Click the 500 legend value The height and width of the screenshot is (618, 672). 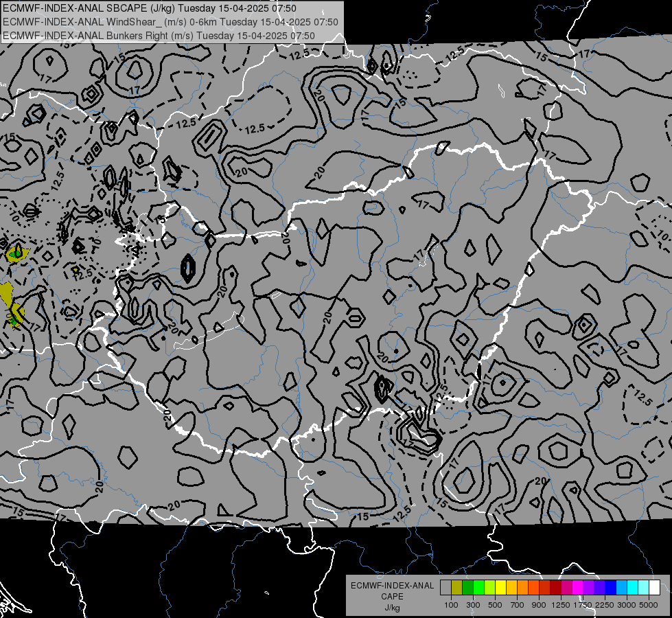point(495,605)
